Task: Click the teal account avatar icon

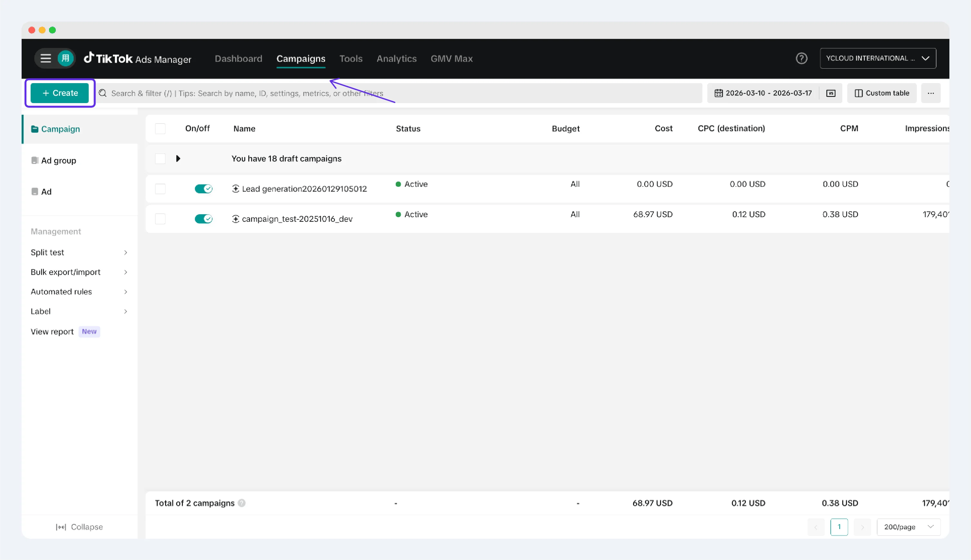Action: point(65,58)
